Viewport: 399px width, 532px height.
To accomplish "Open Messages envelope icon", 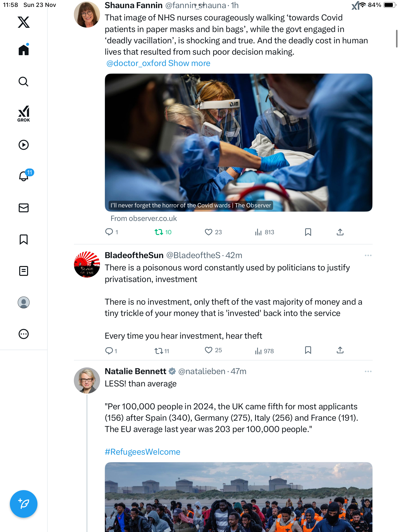I will pyautogui.click(x=24, y=208).
